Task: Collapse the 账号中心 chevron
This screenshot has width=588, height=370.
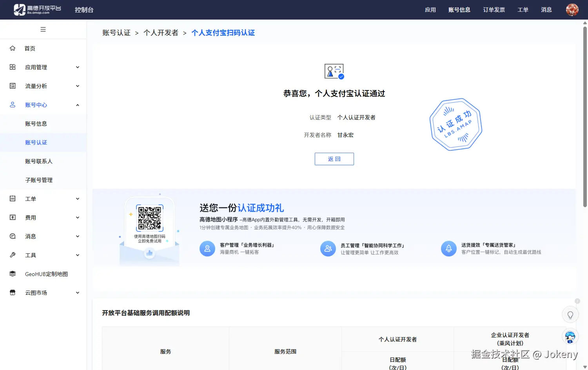Action: pos(78,105)
